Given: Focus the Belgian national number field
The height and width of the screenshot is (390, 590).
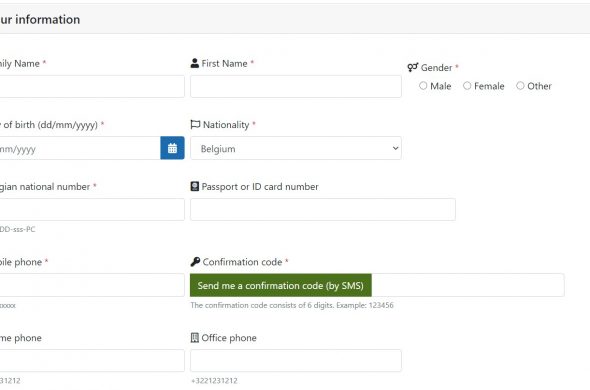Looking at the screenshot, I should point(92,209).
